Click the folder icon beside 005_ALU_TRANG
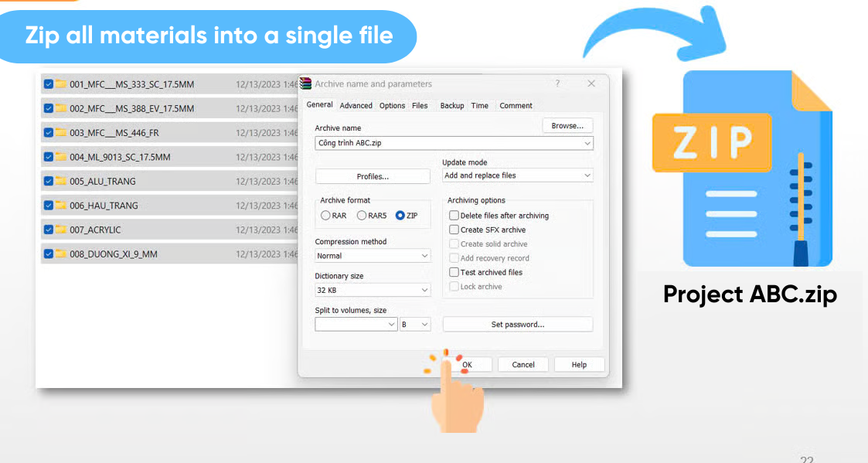868x463 pixels. click(x=60, y=181)
